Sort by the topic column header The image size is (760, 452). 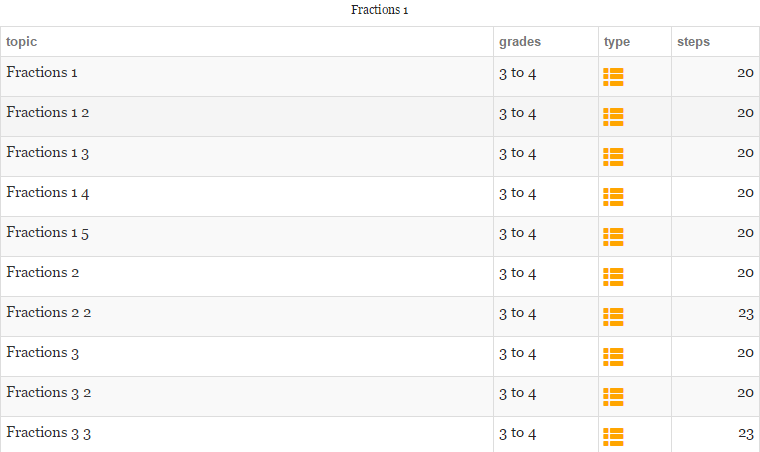click(x=21, y=42)
